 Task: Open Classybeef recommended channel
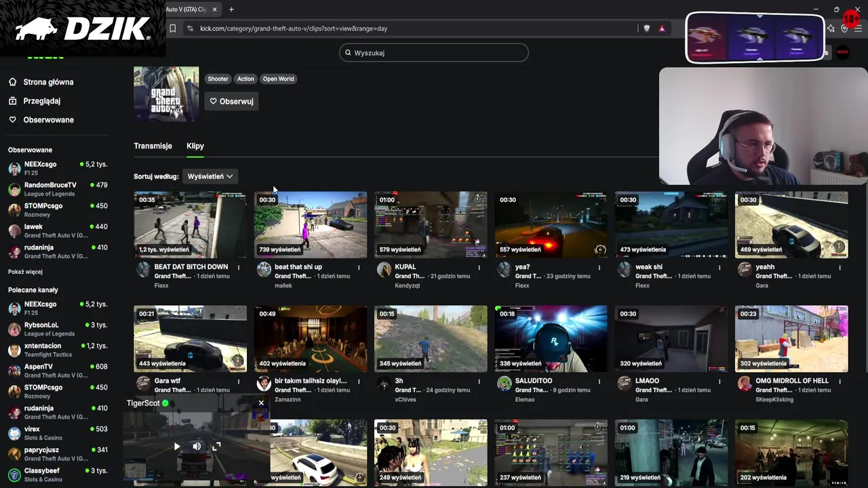58,474
